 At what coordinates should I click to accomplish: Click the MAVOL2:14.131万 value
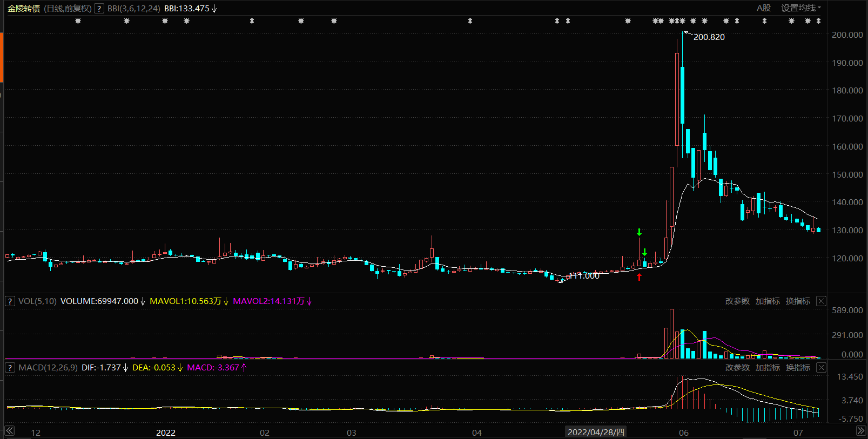pos(268,301)
